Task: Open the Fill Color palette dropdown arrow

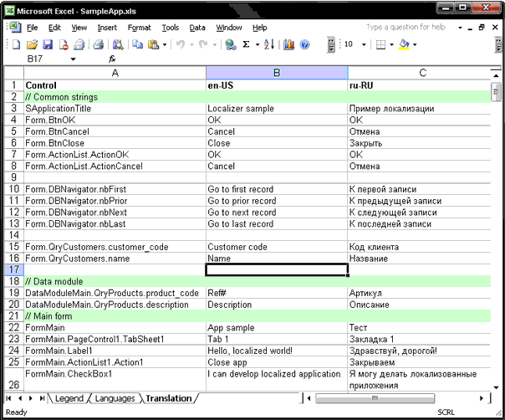Action: (415, 44)
